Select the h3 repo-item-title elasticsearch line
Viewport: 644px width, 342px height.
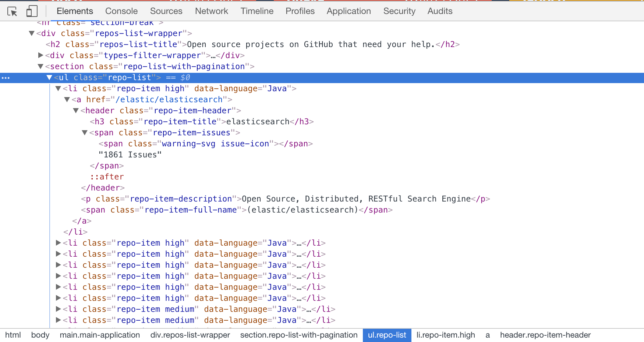pyautogui.click(x=202, y=122)
